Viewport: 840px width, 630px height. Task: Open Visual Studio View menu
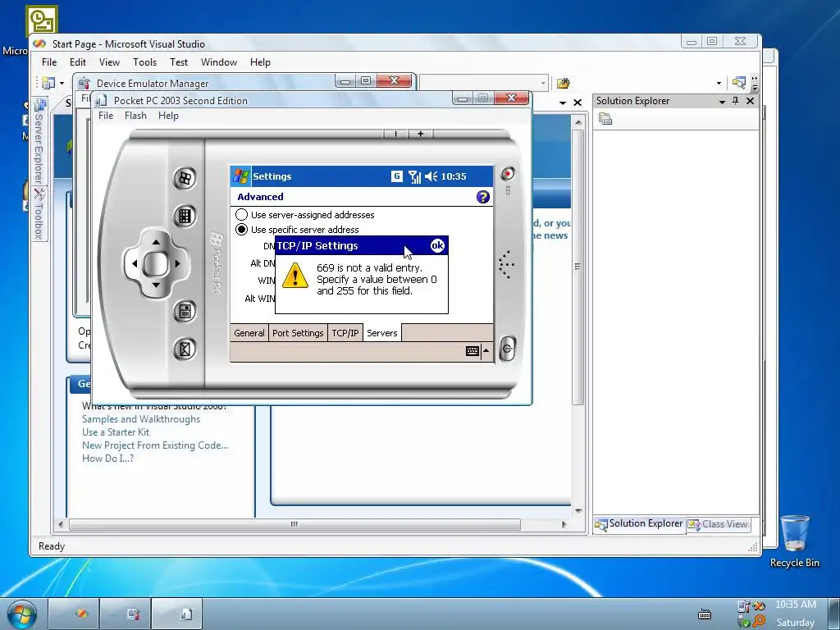(109, 62)
